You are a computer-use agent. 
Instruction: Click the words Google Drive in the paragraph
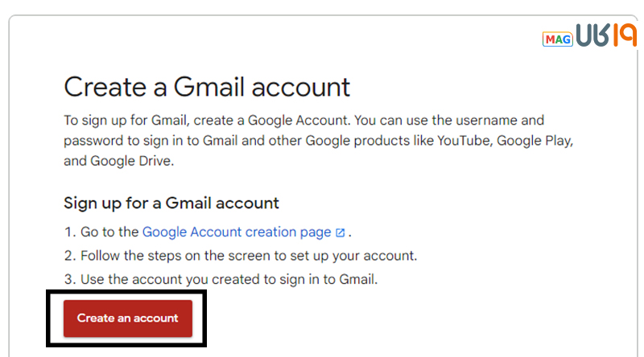(131, 161)
